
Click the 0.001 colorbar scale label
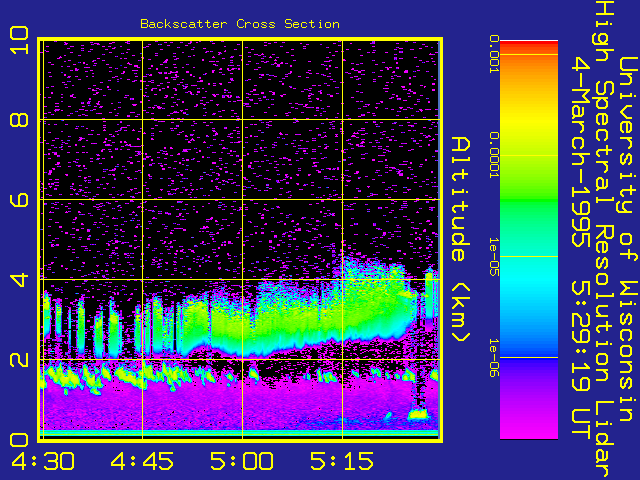[x=494, y=54]
